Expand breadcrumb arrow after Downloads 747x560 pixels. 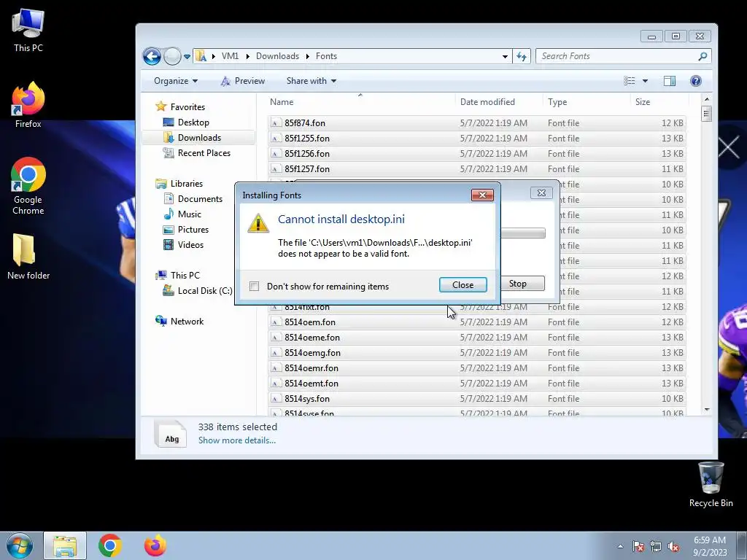tap(308, 57)
